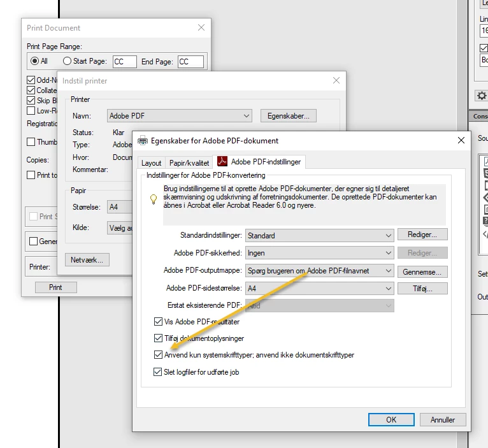The width and height of the screenshot is (488, 448).
Task: Confirm with the OK button
Action: [x=391, y=420]
